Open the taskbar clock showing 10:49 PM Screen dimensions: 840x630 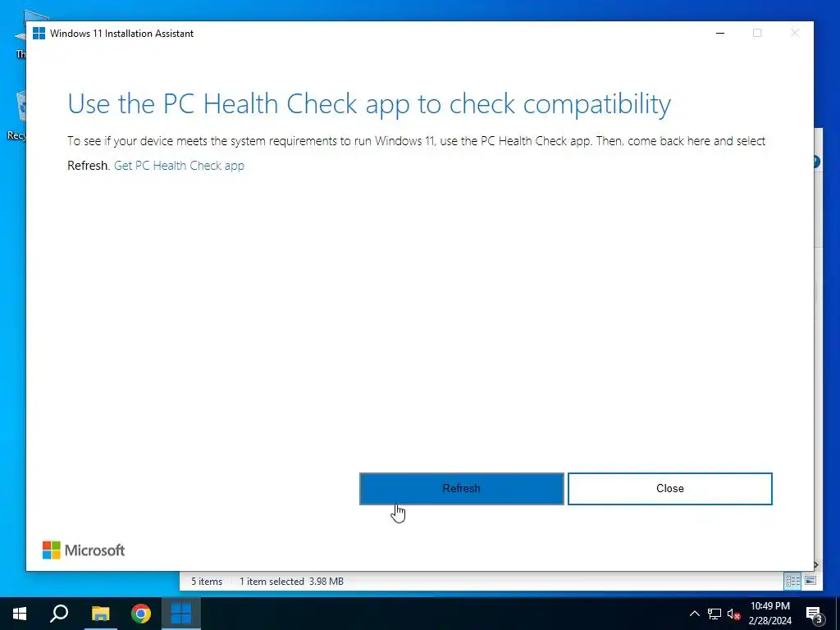769,614
